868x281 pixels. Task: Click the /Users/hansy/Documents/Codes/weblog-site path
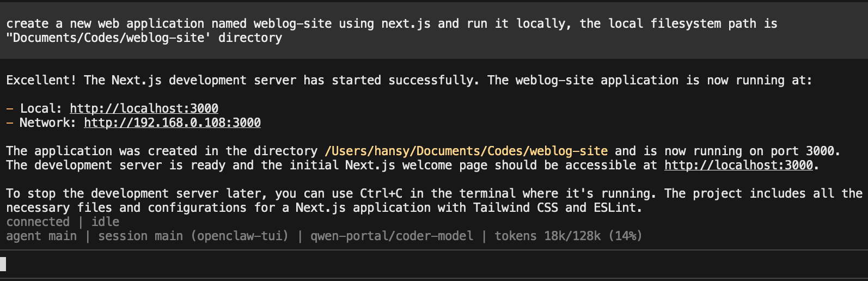click(x=466, y=151)
